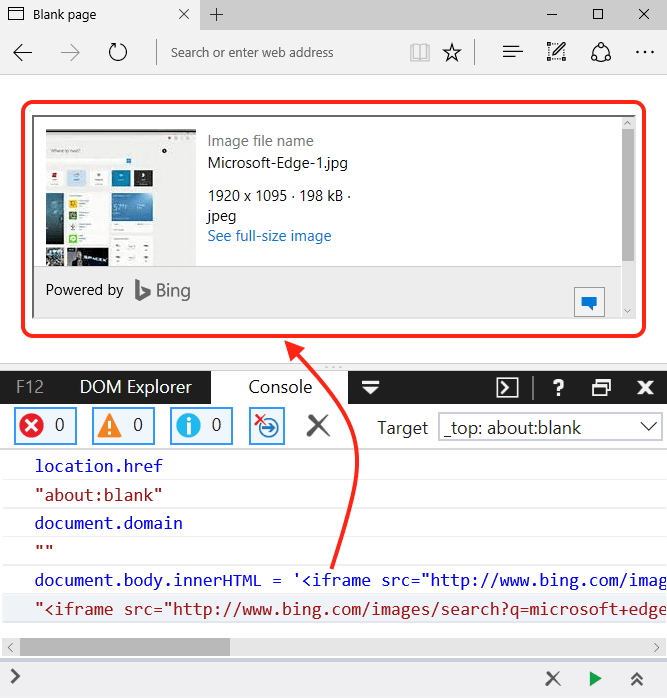The height and width of the screenshot is (698, 667).
Task: Open the Microsoft-Edge-1.jpg image thumbnail
Action: pos(121,198)
